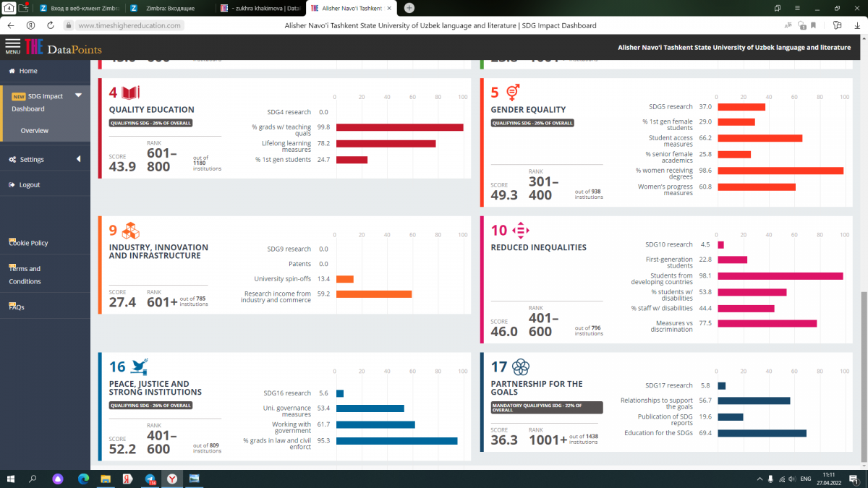Click the PARTNERSHIP FOR THE GOALS heading
Screen dimensions: 868x488
[537, 388]
